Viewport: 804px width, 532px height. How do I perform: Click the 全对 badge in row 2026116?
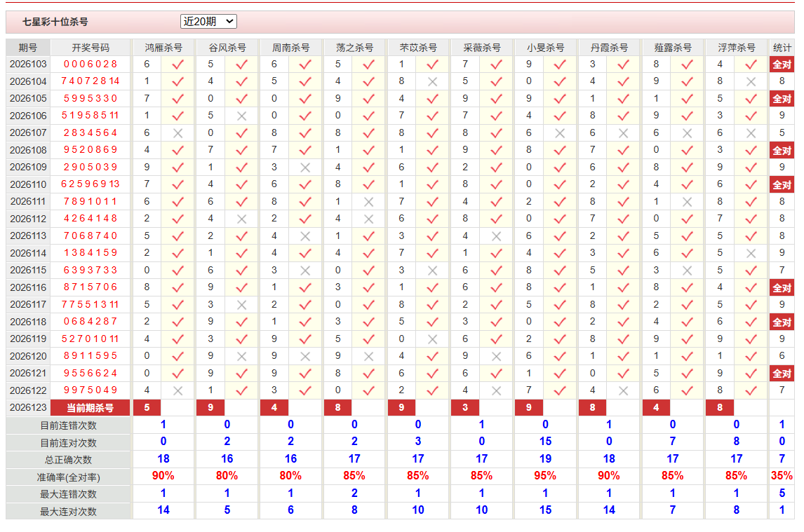pos(782,288)
